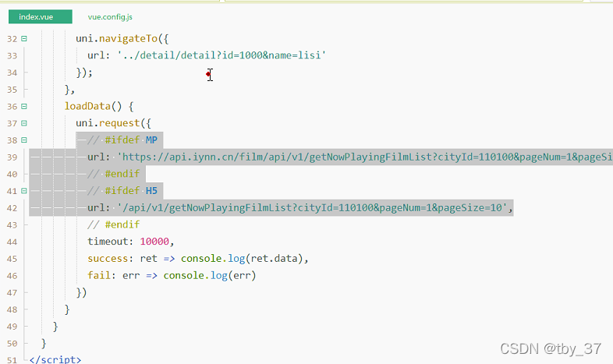The width and height of the screenshot is (613, 364).
Task: Collapse the #ifdef H5 fold at line 41
Action: (x=24, y=191)
